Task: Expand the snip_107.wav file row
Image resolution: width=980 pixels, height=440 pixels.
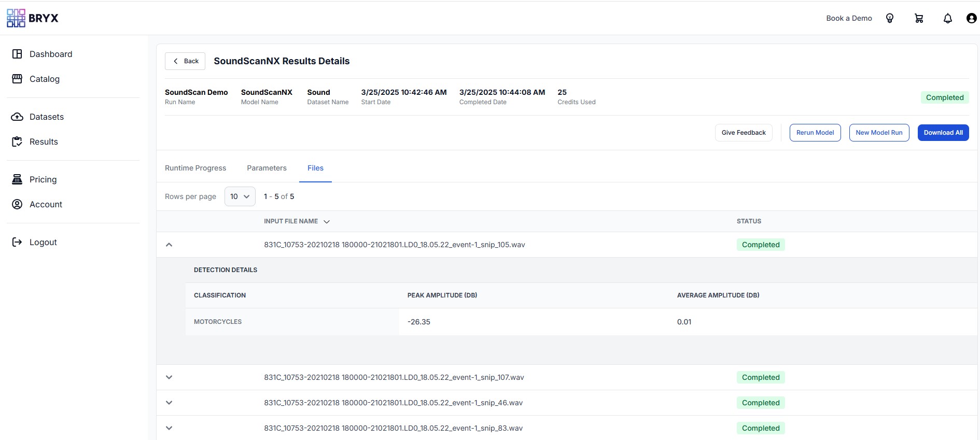Action: click(x=169, y=377)
